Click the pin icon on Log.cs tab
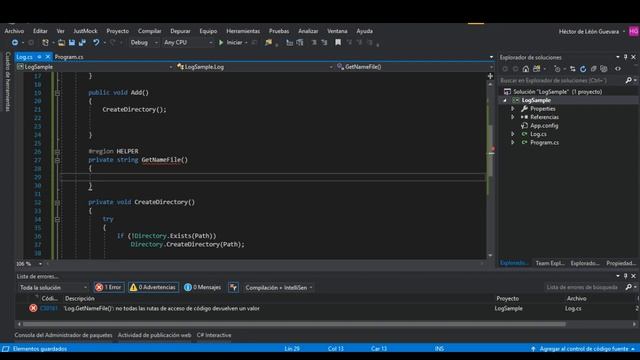The height and width of the screenshot is (360, 640). pyautogui.click(x=39, y=57)
